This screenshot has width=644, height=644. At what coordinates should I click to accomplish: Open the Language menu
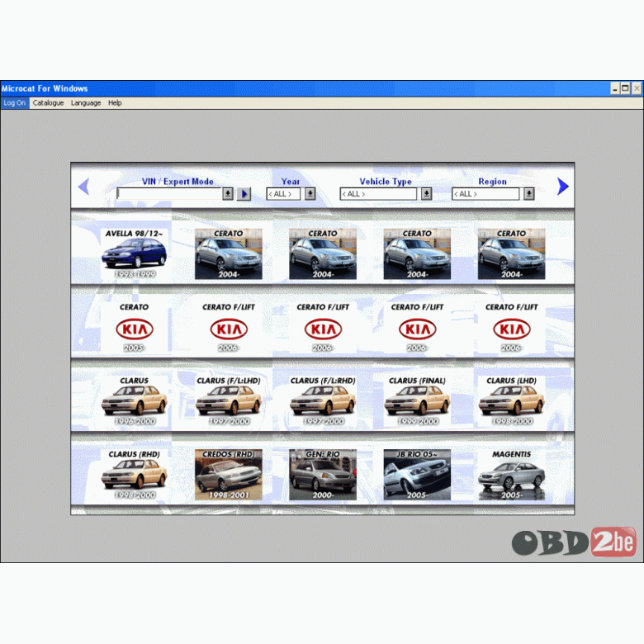pos(86,102)
